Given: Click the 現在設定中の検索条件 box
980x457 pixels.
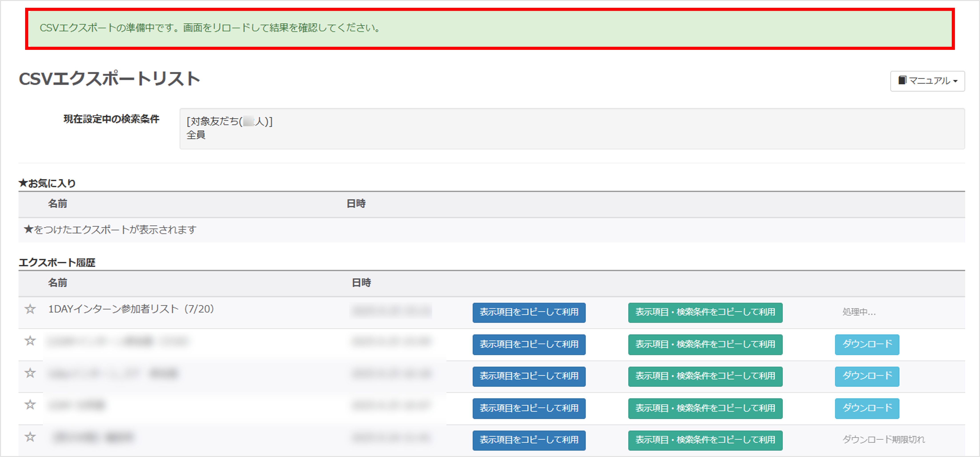Looking at the screenshot, I should pyautogui.click(x=572, y=128).
